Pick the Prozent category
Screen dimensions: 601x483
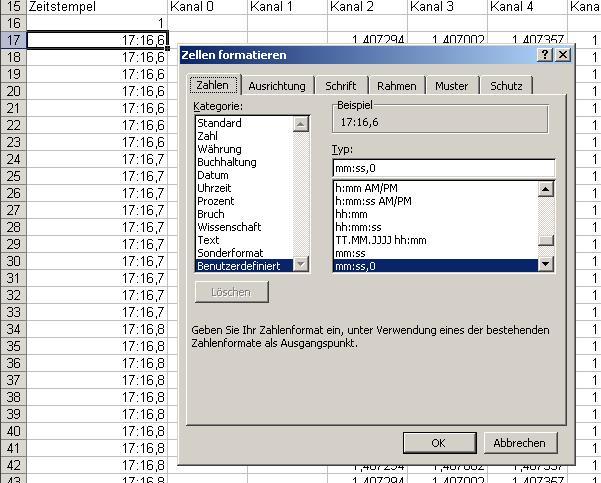[244, 201]
